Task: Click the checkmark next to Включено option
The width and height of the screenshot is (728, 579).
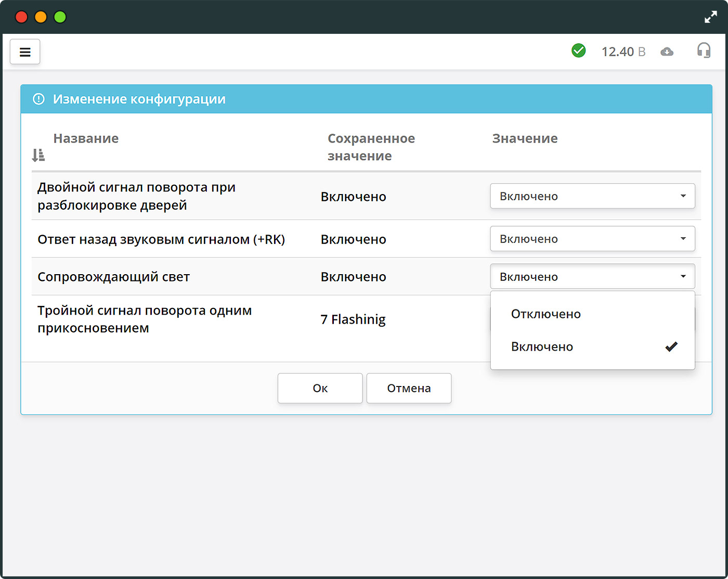Action: tap(671, 346)
